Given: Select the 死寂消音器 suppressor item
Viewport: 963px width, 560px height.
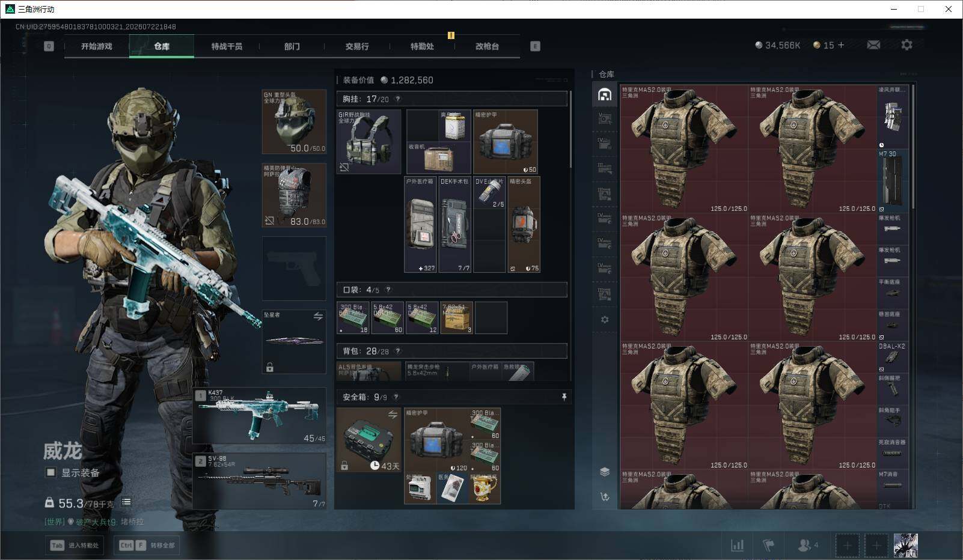Looking at the screenshot, I should pos(892,453).
